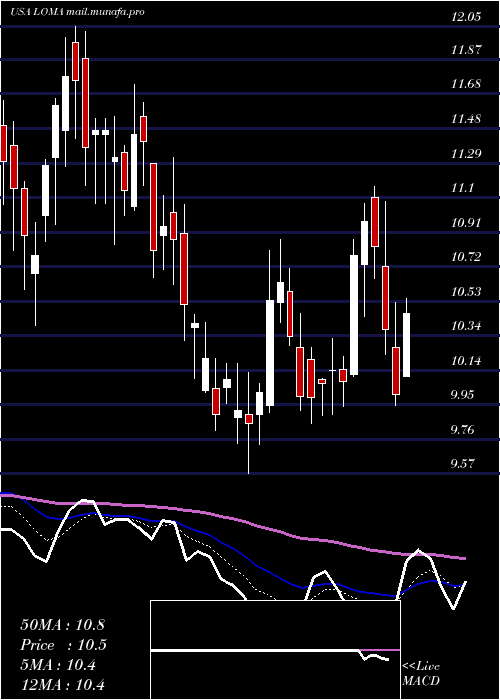500x700 pixels.
Task: Select the 10.72 price axis label
Action: click(467, 257)
